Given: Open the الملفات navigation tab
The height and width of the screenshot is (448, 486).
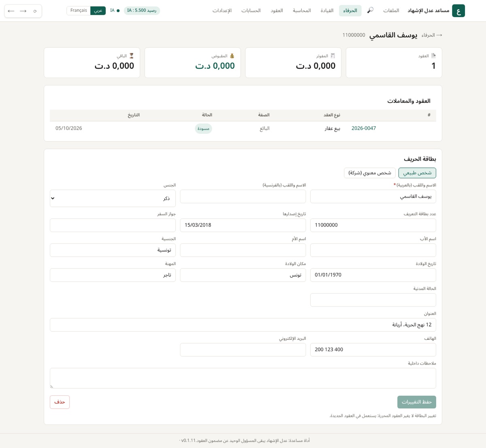Looking at the screenshot, I should (x=391, y=11).
